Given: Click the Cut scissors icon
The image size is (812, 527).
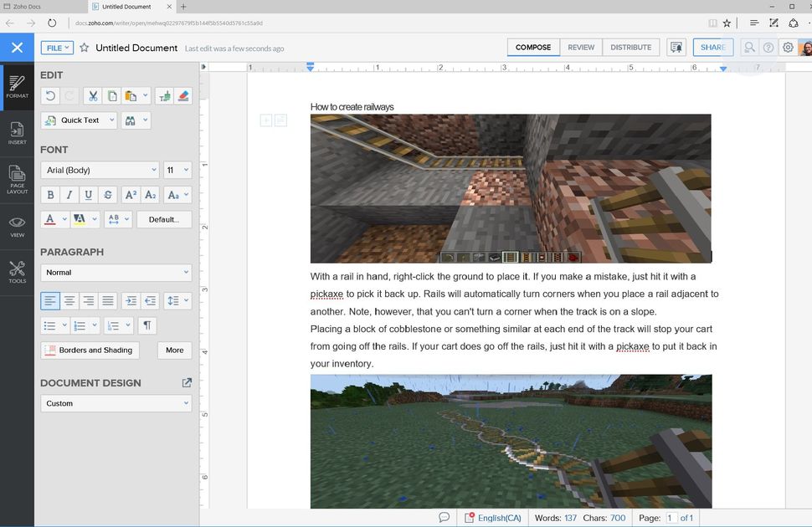Looking at the screenshot, I should 92,96.
